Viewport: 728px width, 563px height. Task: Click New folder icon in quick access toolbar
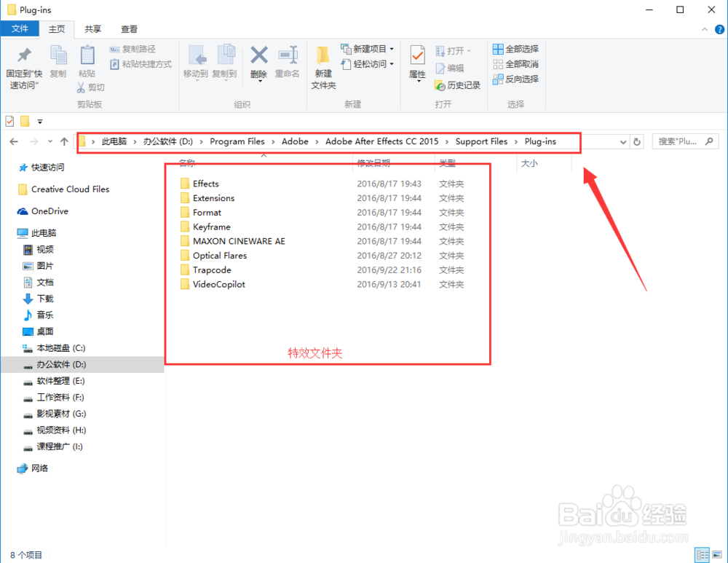point(25,122)
